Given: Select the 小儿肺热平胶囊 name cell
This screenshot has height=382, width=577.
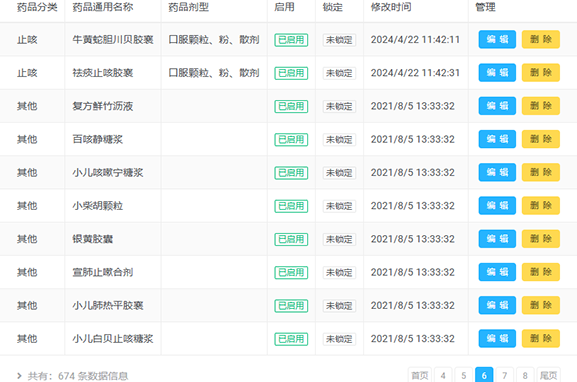Looking at the screenshot, I should [x=107, y=305].
